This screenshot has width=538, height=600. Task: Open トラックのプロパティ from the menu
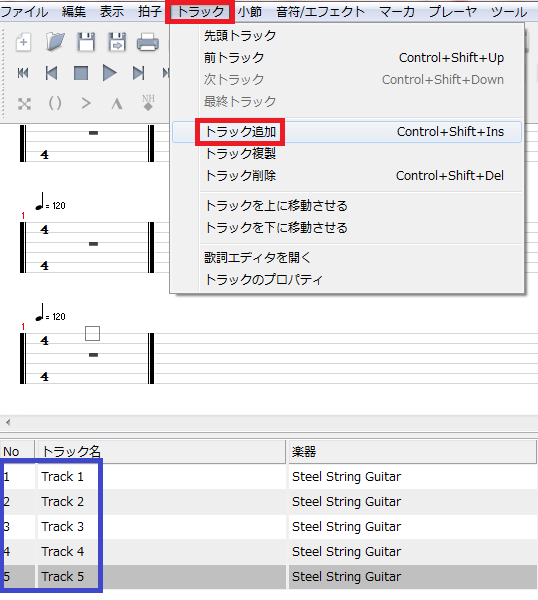click(x=347, y=280)
